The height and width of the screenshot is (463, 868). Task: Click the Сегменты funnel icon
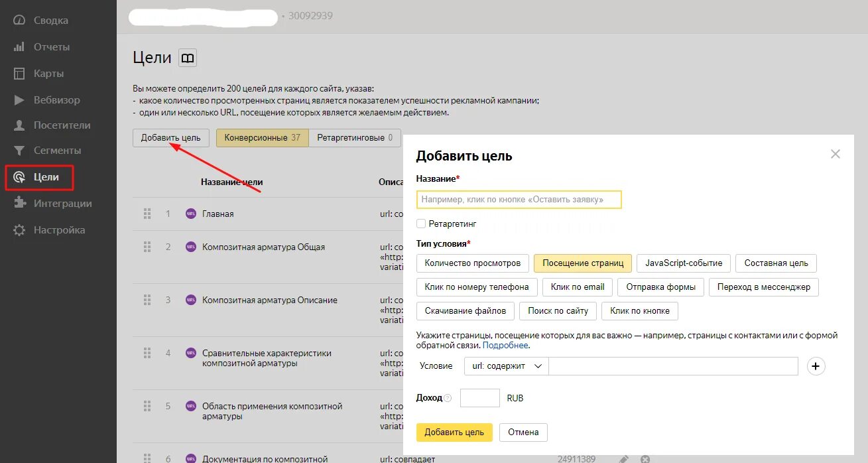click(x=19, y=151)
